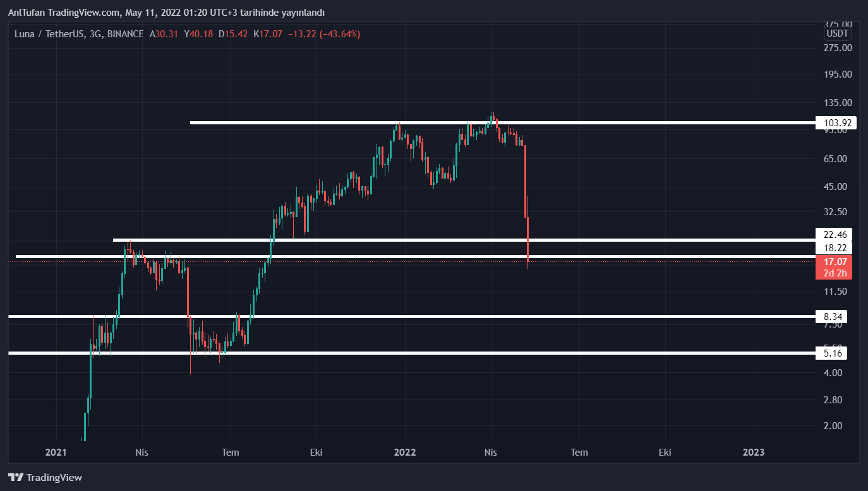Image resolution: width=868 pixels, height=491 pixels.
Task: Select the 22.46 price level label
Action: click(x=834, y=235)
